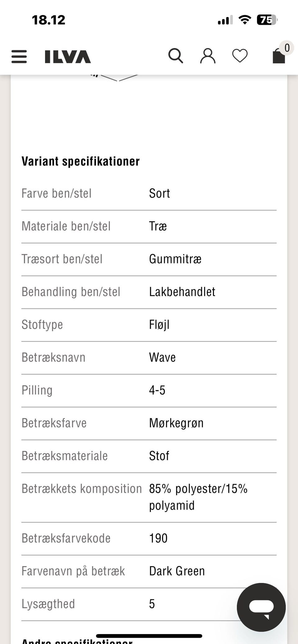Tap the cellular signal bars
The image size is (298, 644).
(225, 20)
